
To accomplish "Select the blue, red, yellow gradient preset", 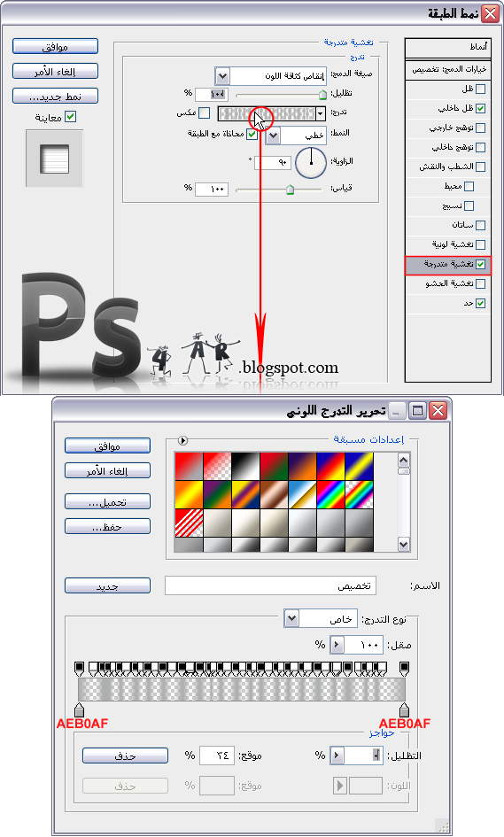I will (x=331, y=466).
